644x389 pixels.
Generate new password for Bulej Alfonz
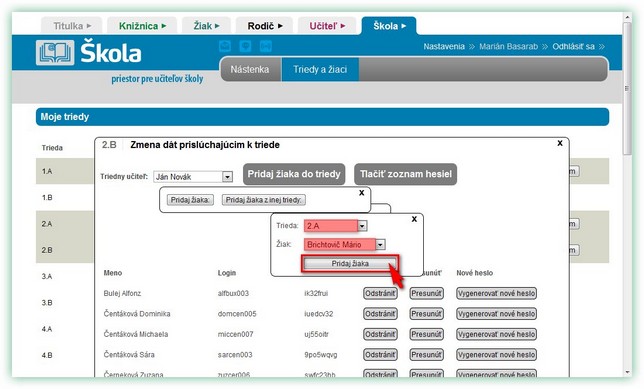point(497,293)
